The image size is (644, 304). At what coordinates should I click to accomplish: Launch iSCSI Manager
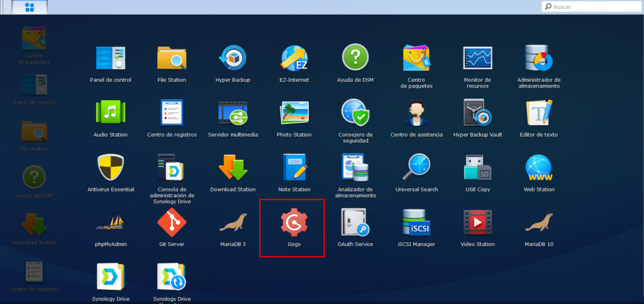coord(416,222)
